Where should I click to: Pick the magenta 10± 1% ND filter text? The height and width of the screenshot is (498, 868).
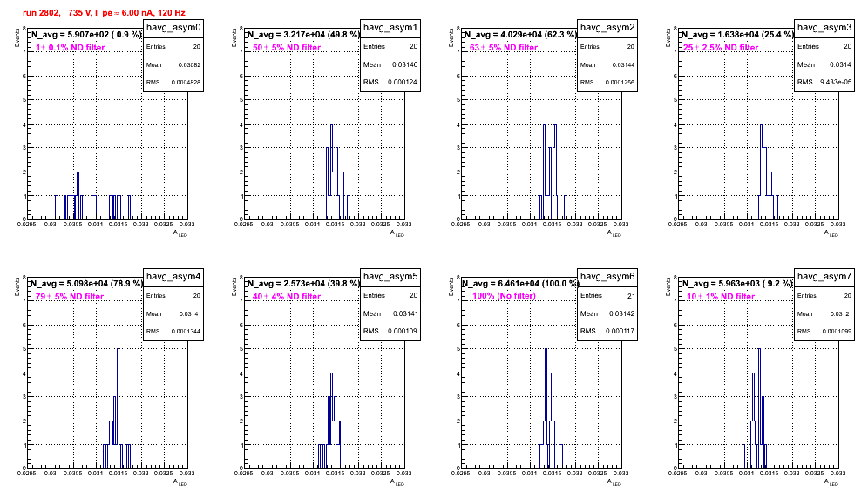721,297
